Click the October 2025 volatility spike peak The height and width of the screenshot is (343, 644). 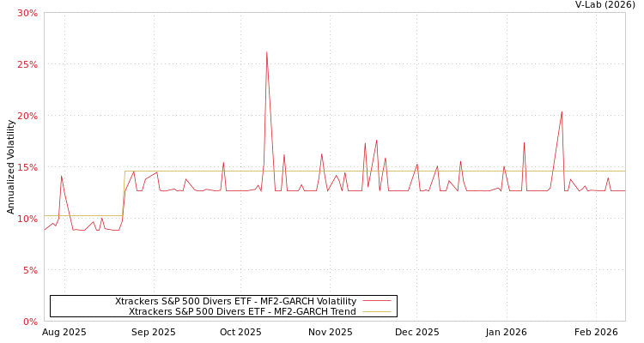pyautogui.click(x=266, y=52)
